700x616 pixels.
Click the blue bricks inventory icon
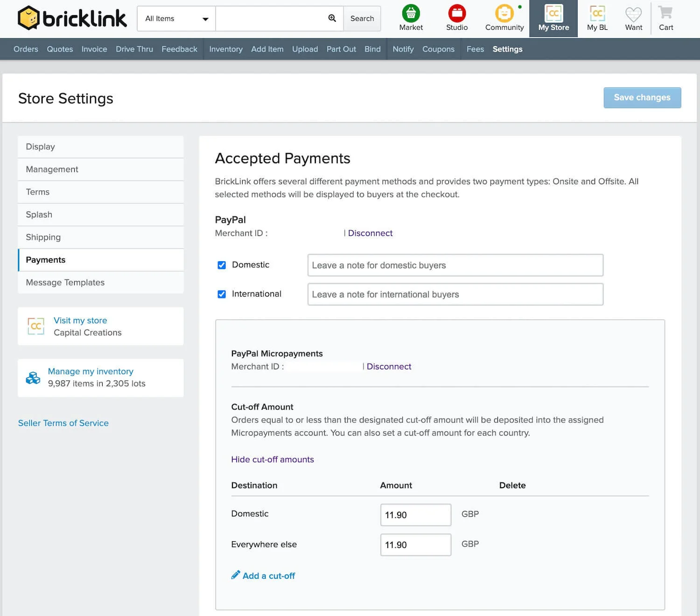tap(33, 378)
